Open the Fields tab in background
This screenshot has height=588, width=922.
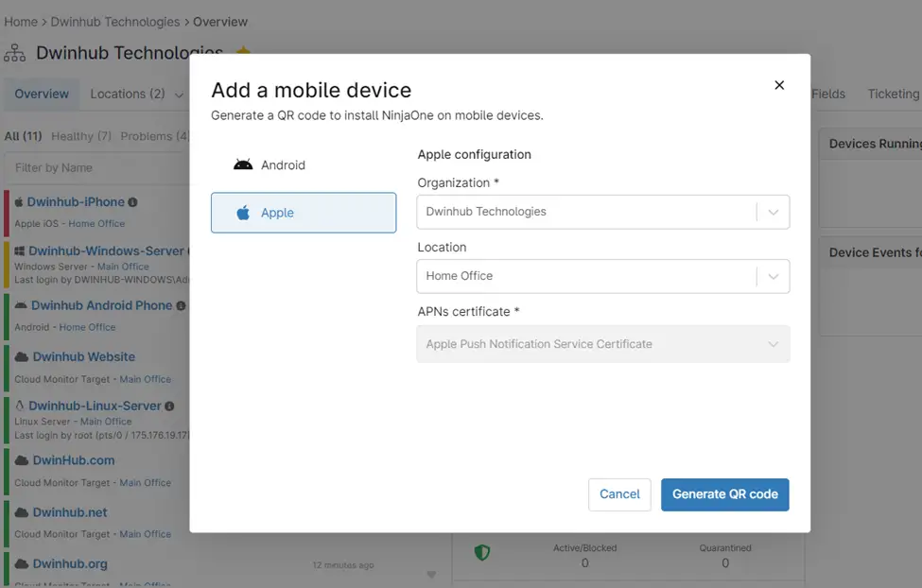828,95
